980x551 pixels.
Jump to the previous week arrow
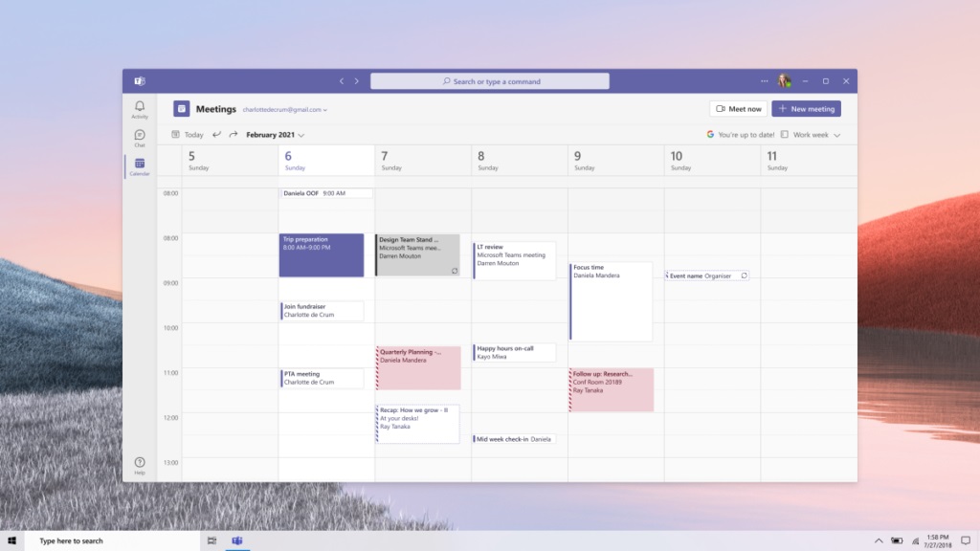(x=216, y=135)
